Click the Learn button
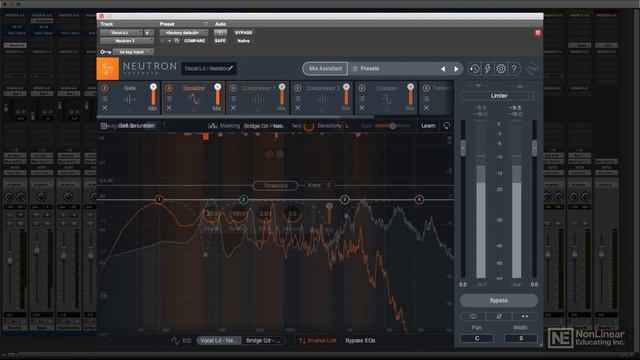Screen dimensions: 640x360 428,126
